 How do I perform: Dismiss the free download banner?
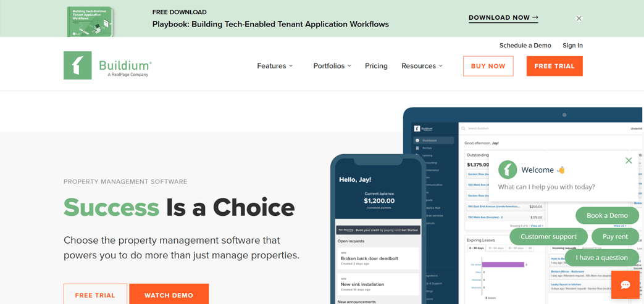pos(579,18)
